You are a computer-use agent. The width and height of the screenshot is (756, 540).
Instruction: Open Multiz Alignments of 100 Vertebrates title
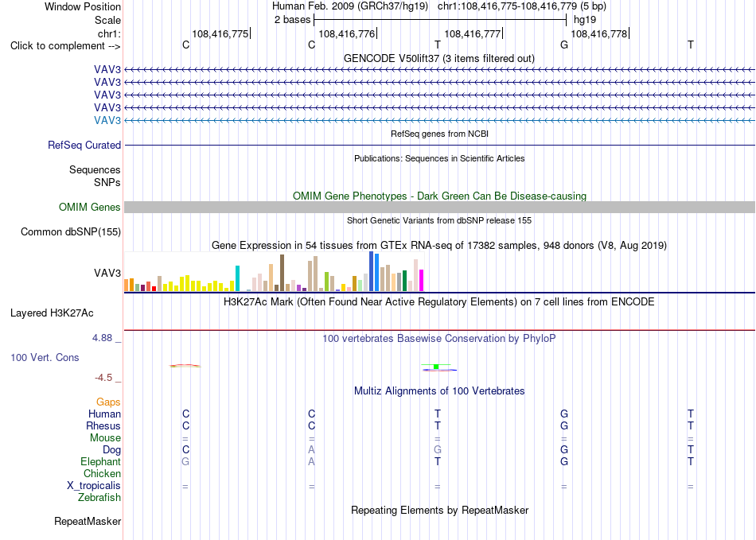(x=439, y=390)
